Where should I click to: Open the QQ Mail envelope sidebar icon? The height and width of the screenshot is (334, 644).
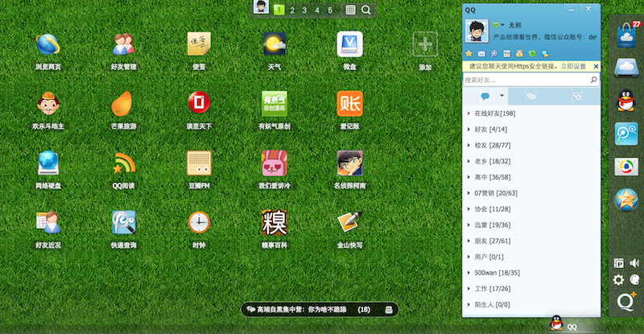click(626, 167)
